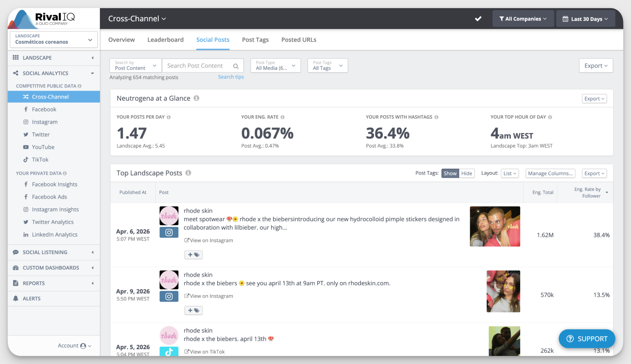Viewport: 631px width, 364px height.
Task: Click the info icon beside Neutrogena at a Glance
Action: (x=196, y=98)
